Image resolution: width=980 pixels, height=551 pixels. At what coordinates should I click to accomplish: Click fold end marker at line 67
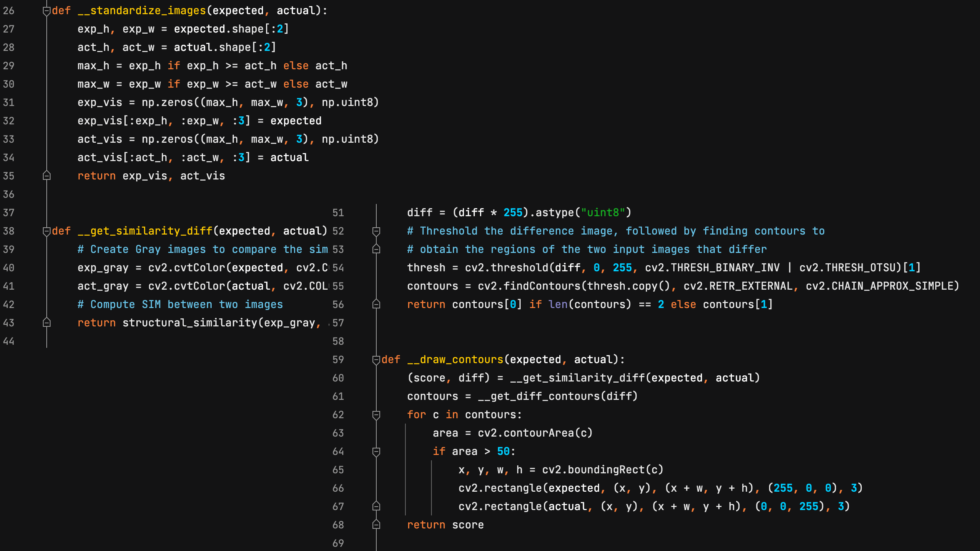pos(376,506)
